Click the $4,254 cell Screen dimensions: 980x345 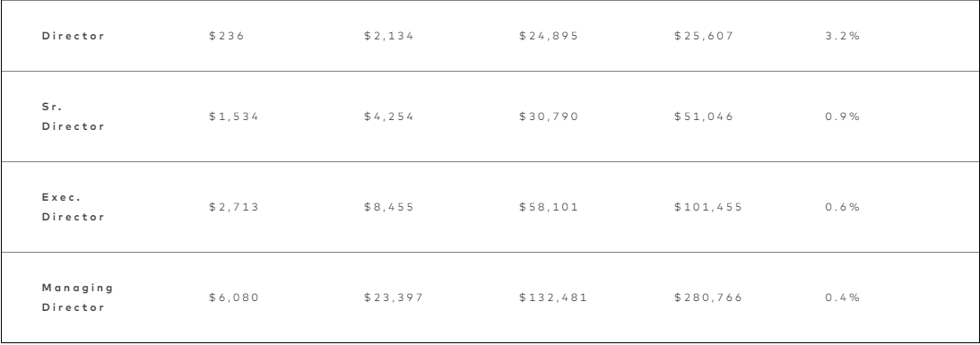coord(389,116)
